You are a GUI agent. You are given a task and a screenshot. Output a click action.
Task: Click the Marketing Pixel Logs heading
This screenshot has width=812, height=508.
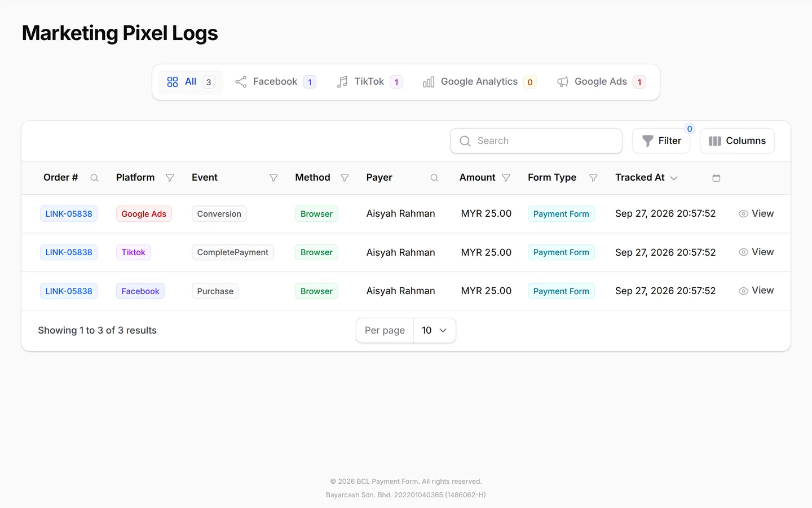(x=120, y=33)
